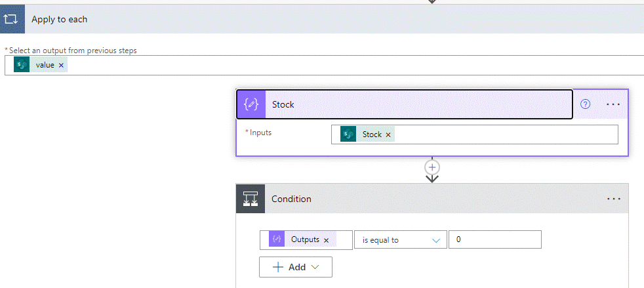The image size is (644, 288).
Task: Click the expression icon on the Outputs token
Action: point(277,239)
